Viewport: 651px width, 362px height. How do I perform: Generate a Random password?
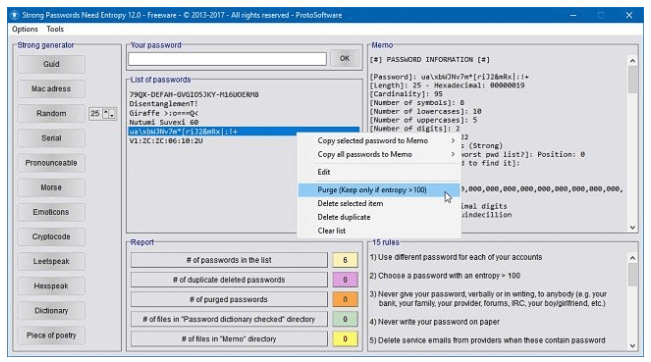tap(51, 113)
